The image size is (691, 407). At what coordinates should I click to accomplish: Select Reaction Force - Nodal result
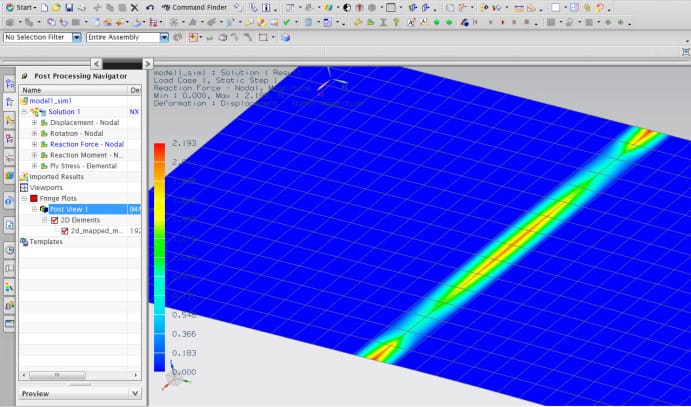[x=85, y=144]
